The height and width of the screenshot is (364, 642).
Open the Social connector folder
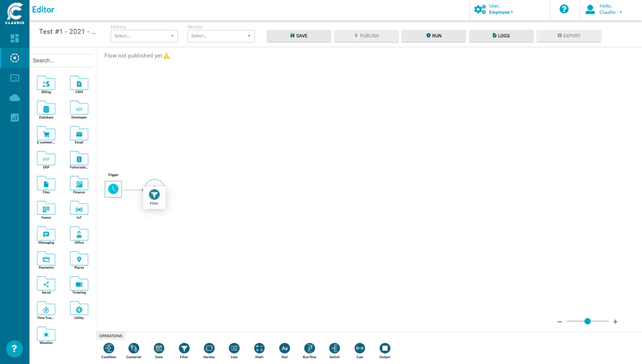click(x=46, y=284)
